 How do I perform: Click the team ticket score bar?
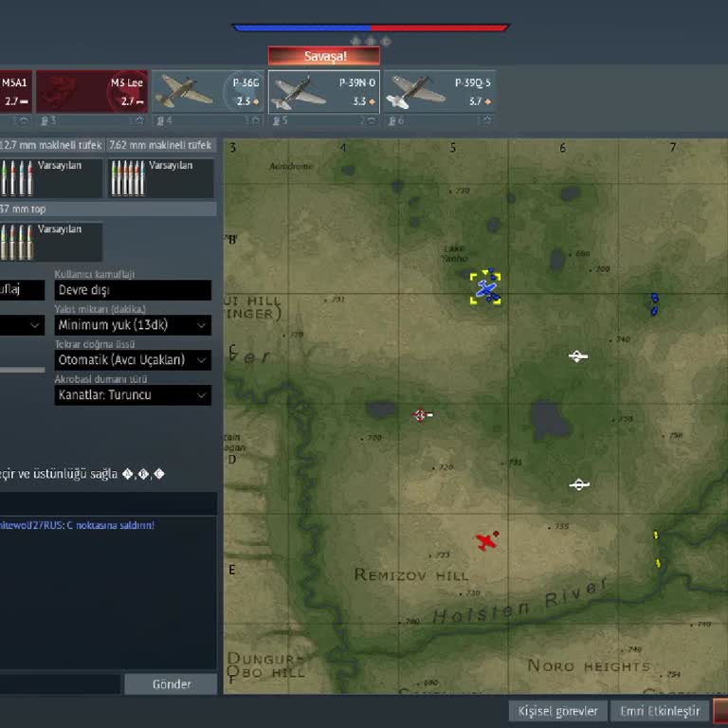371,27
